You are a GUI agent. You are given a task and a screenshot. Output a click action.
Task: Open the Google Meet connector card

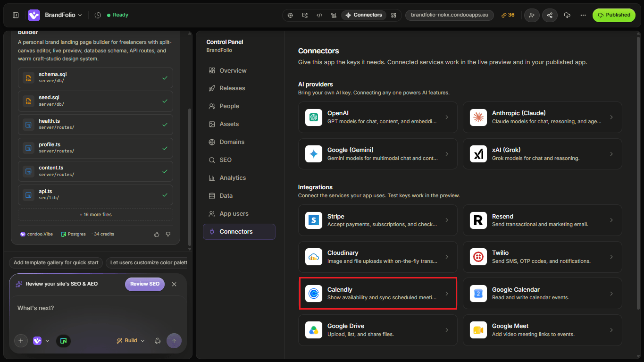coord(542,330)
